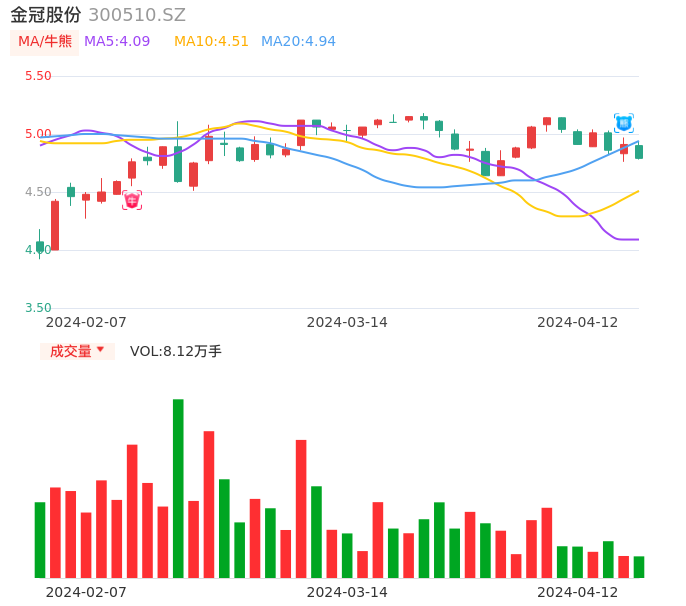Click the red bull market marker icon

coord(132,200)
